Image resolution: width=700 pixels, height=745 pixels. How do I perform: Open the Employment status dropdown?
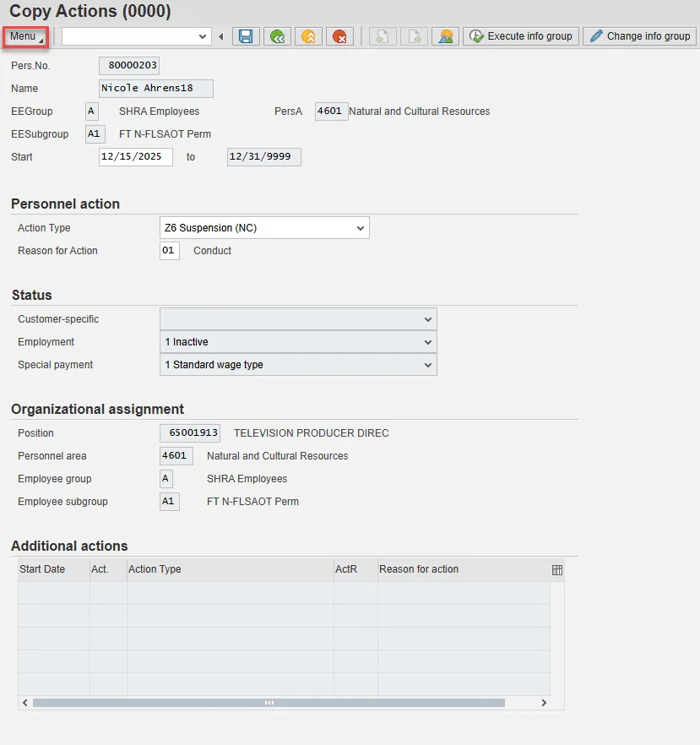click(428, 342)
